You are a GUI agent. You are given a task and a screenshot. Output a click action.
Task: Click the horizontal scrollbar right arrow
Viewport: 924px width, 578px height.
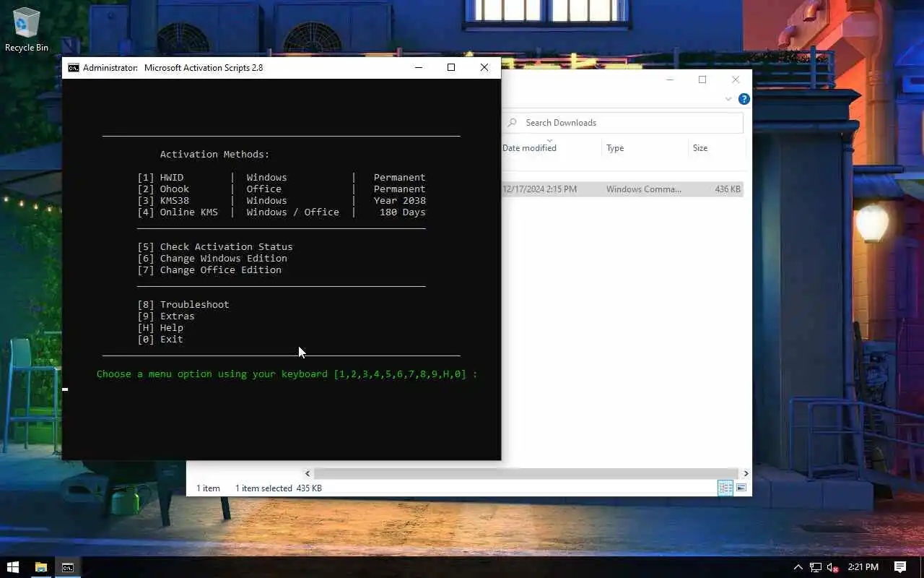click(x=746, y=473)
